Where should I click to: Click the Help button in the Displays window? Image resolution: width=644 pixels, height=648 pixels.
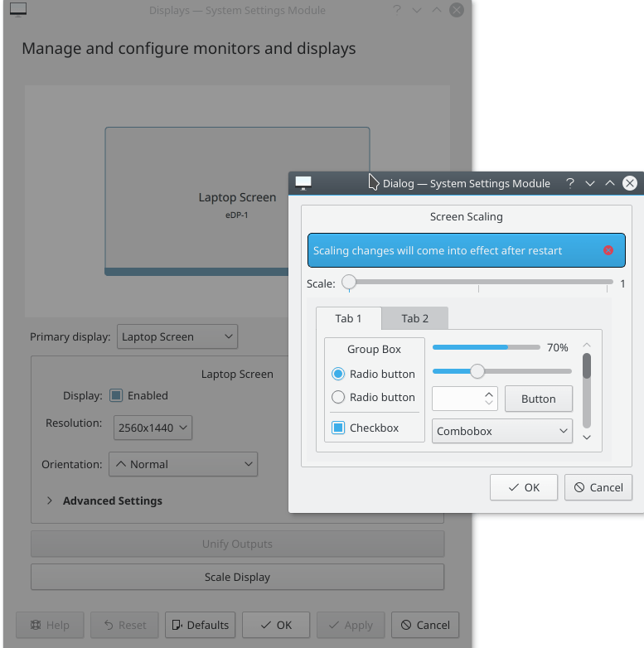(50, 625)
